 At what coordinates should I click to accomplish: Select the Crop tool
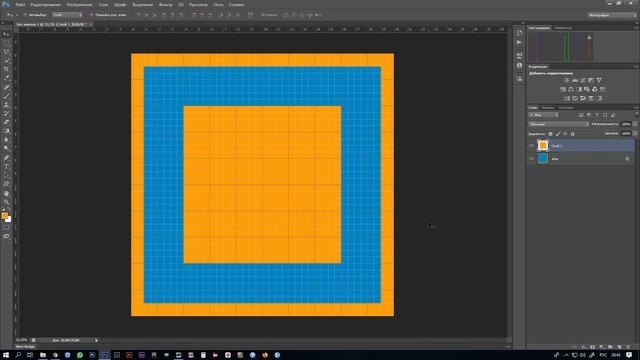6,69
